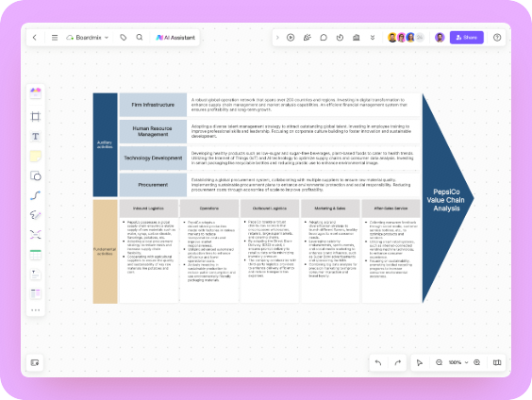Select the document note tool

[35, 275]
